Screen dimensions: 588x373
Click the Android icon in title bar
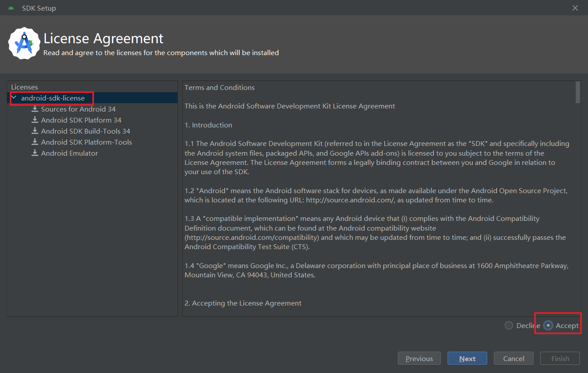11,8
